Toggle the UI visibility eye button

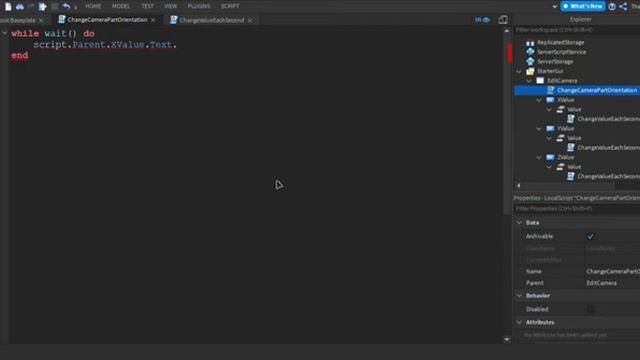(x=482, y=20)
